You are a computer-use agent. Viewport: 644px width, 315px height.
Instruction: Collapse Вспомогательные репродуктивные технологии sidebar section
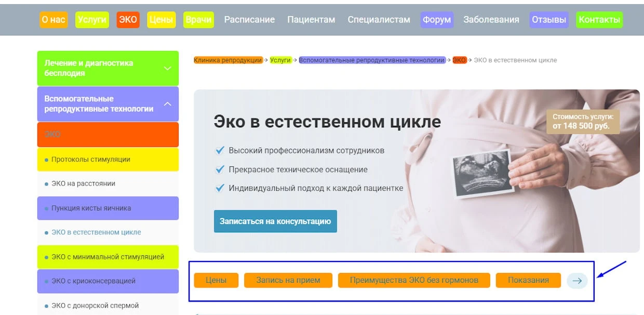coord(167,104)
